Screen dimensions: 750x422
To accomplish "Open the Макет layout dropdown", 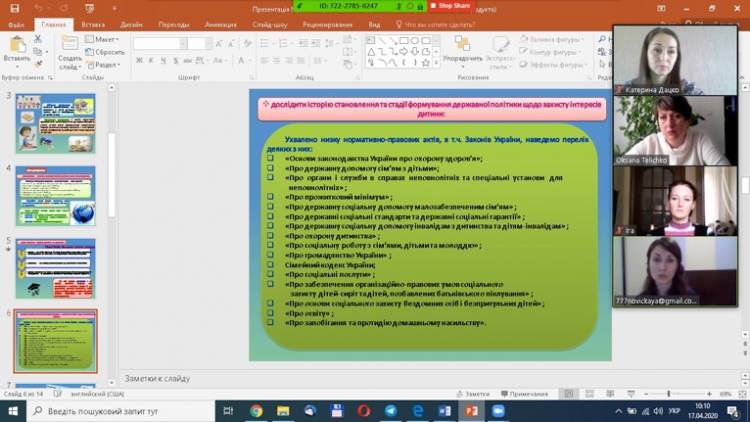I will [x=105, y=40].
